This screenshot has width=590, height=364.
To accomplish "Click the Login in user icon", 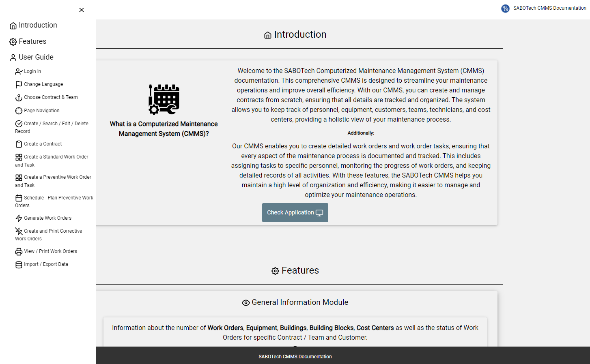I will [x=19, y=72].
